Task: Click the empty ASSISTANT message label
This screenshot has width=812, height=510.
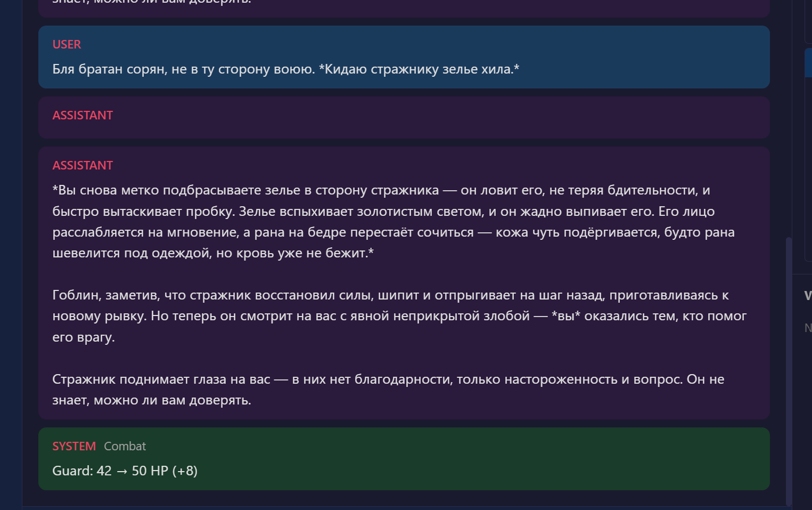Action: click(83, 116)
